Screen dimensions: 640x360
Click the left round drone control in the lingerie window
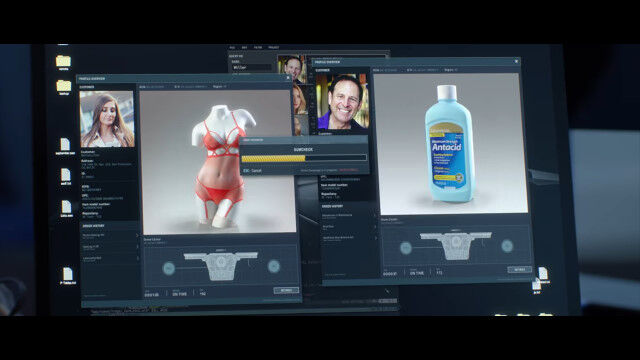169,268
